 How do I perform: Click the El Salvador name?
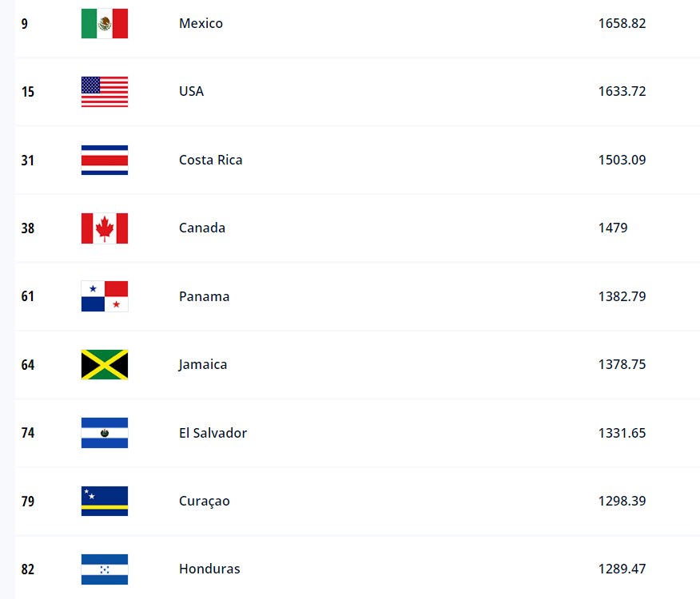coord(213,433)
